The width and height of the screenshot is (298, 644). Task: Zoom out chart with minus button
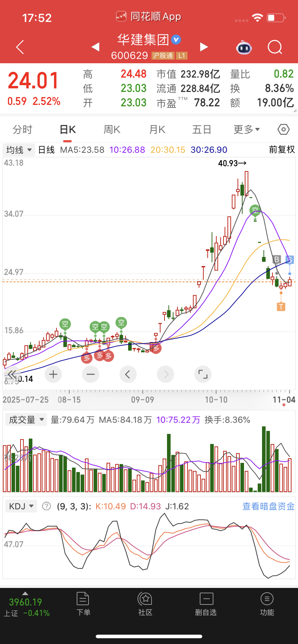click(x=91, y=374)
